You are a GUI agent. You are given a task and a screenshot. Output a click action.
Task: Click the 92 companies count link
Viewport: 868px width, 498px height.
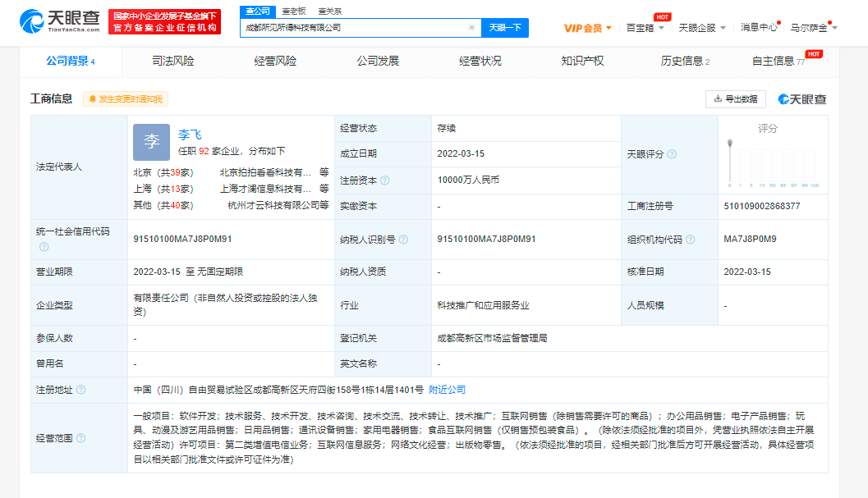coord(204,151)
